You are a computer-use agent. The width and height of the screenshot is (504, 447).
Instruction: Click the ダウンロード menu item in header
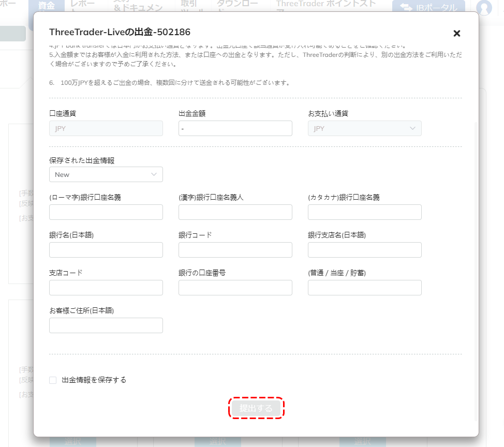238,6
